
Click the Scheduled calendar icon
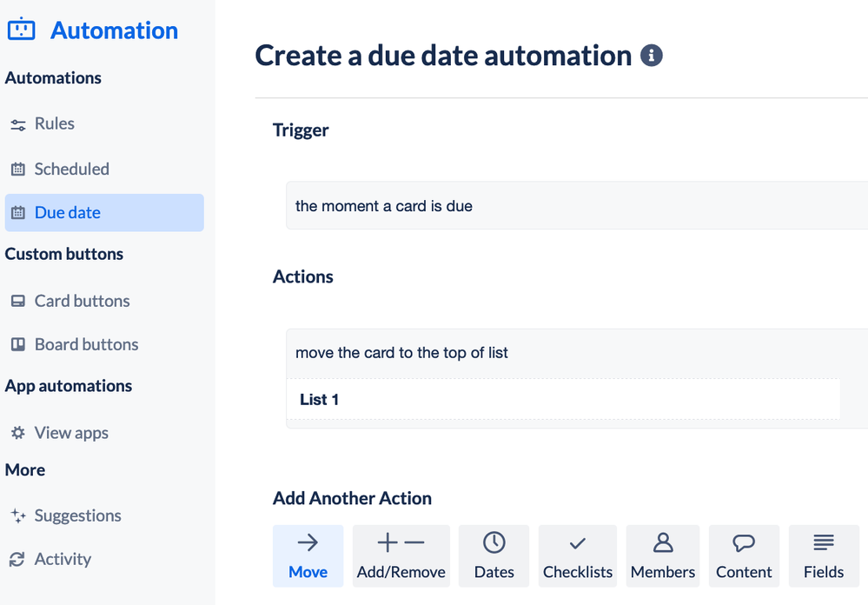coord(17,170)
